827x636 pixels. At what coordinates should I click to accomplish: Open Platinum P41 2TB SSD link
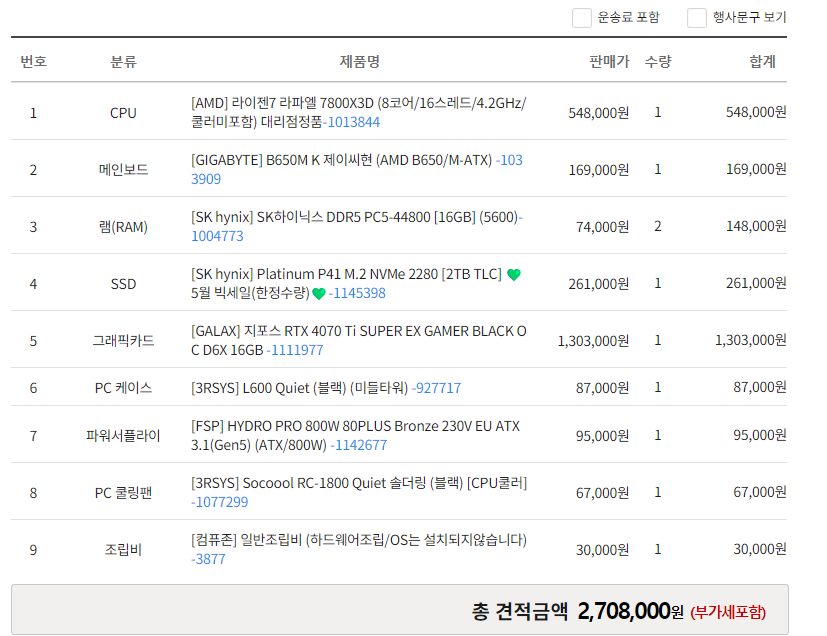(x=356, y=283)
